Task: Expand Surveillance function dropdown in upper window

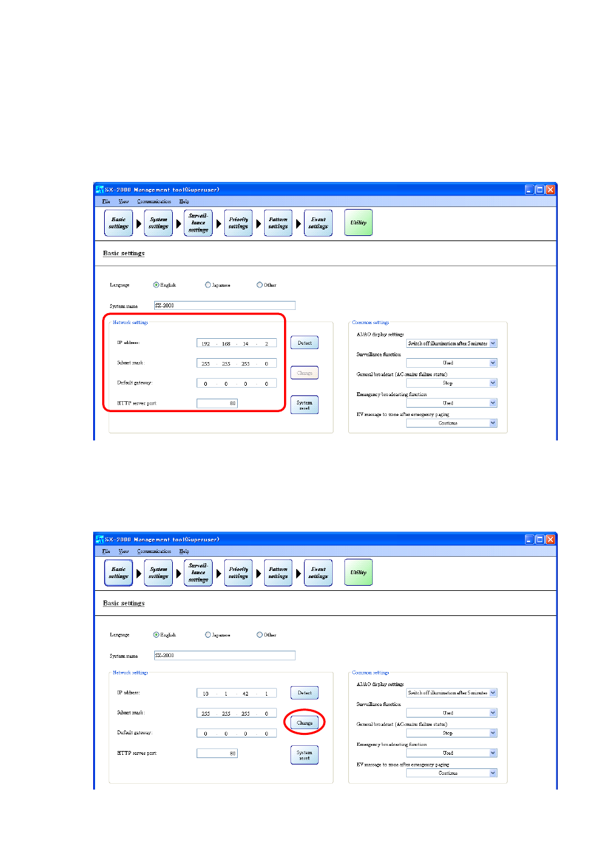Action: (x=493, y=363)
